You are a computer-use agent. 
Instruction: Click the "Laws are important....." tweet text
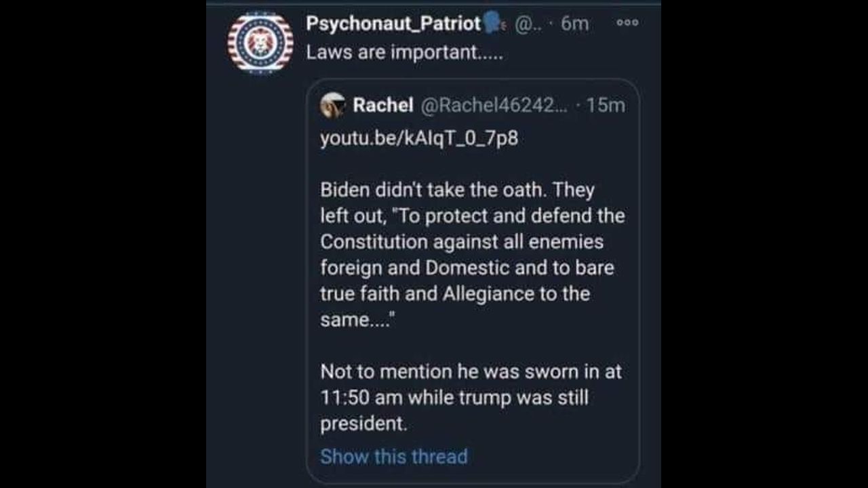(x=405, y=53)
